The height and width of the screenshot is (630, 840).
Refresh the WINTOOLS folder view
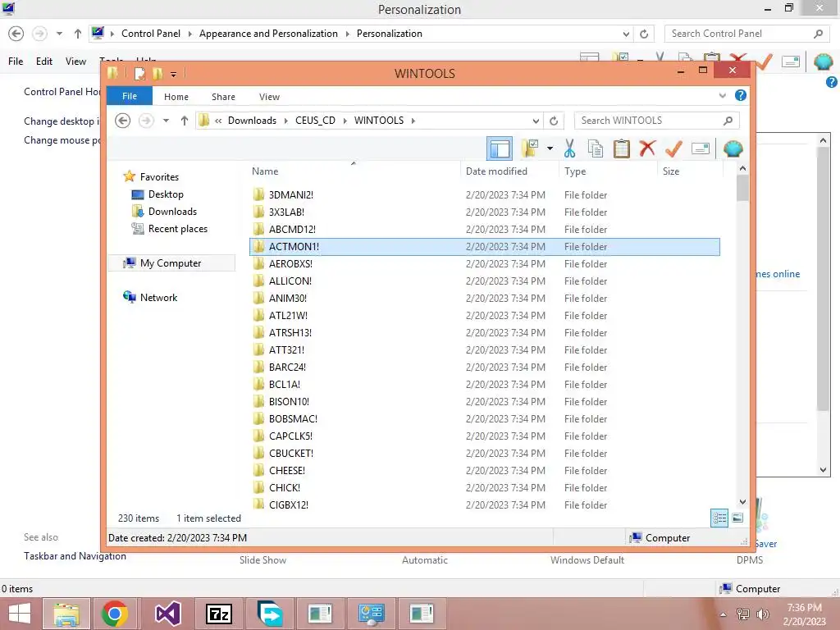[554, 121]
